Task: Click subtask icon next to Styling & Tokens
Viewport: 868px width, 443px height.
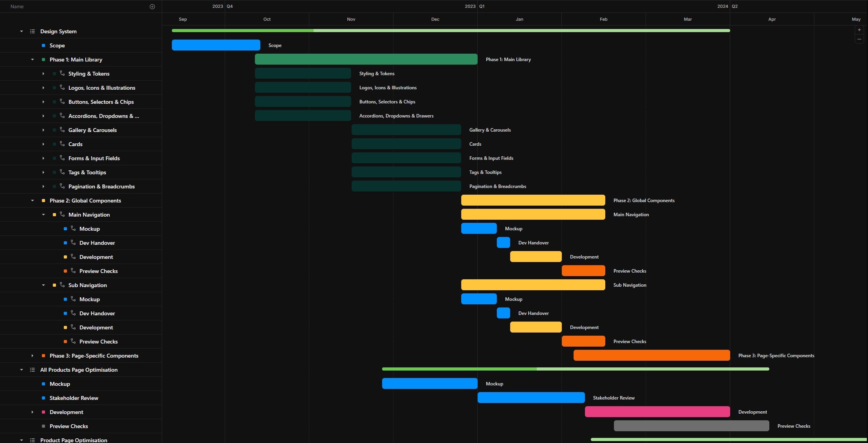Action: point(62,73)
